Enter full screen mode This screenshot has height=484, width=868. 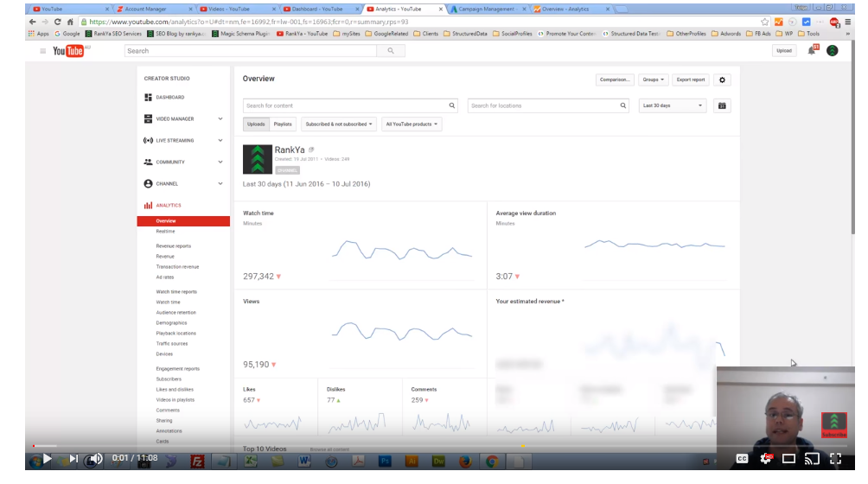point(835,459)
